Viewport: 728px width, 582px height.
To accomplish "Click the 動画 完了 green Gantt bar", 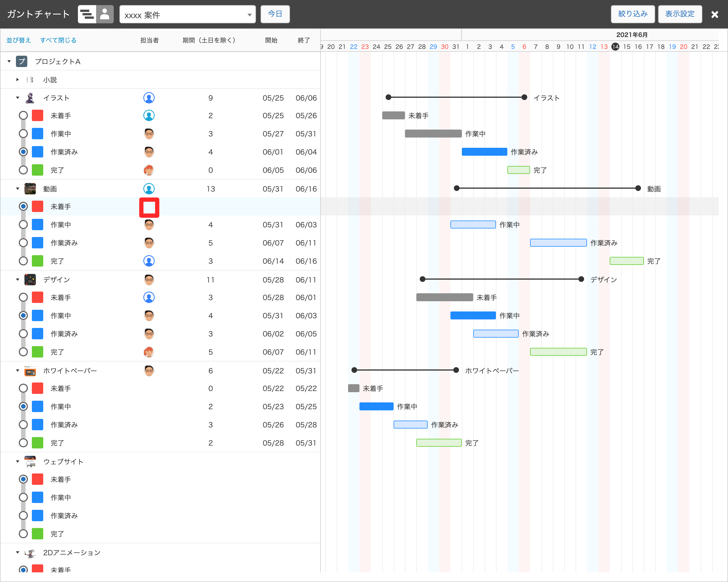I will pos(627,261).
